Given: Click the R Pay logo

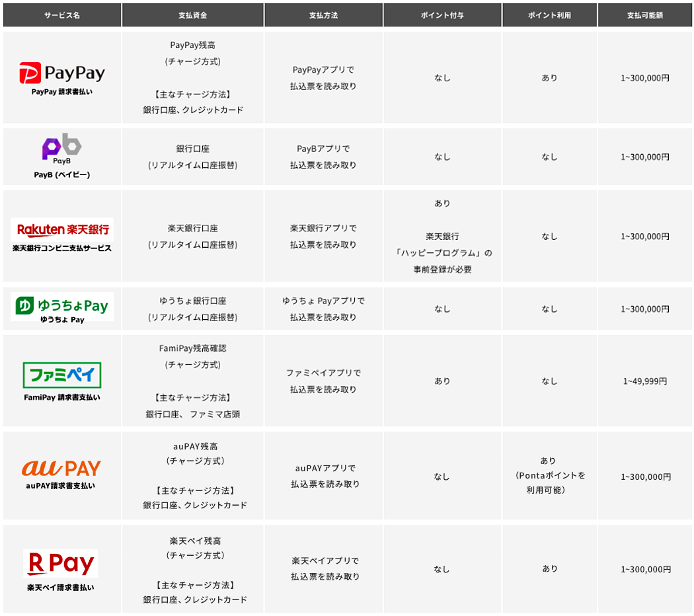Looking at the screenshot, I should click(61, 563).
